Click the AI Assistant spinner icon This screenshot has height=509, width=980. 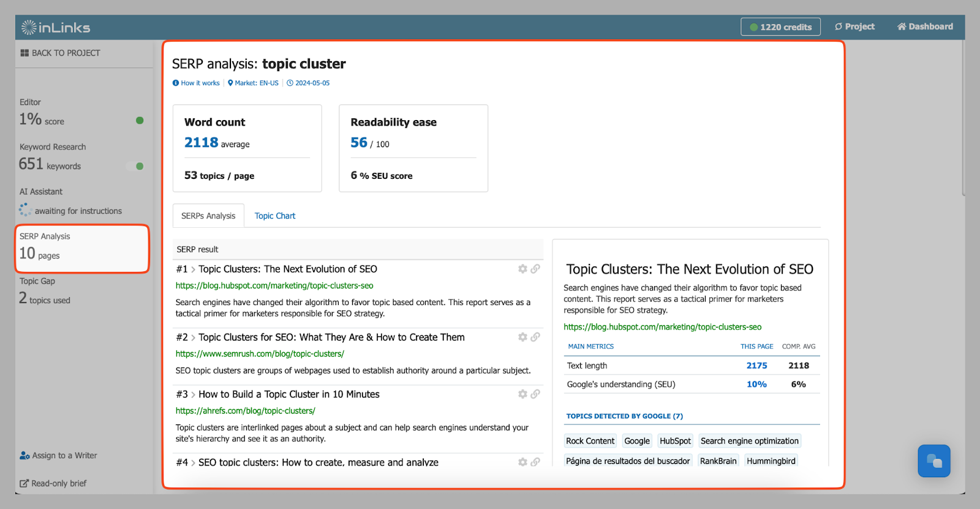(x=25, y=210)
